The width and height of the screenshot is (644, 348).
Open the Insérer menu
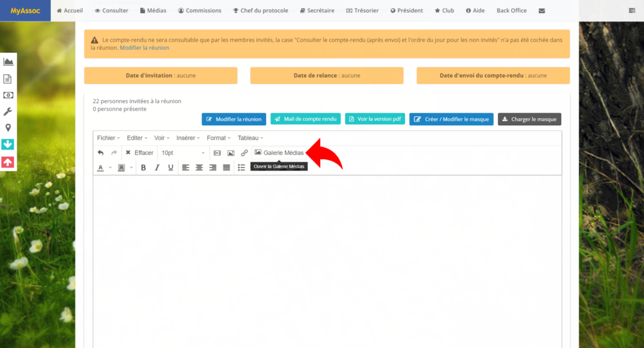point(189,138)
